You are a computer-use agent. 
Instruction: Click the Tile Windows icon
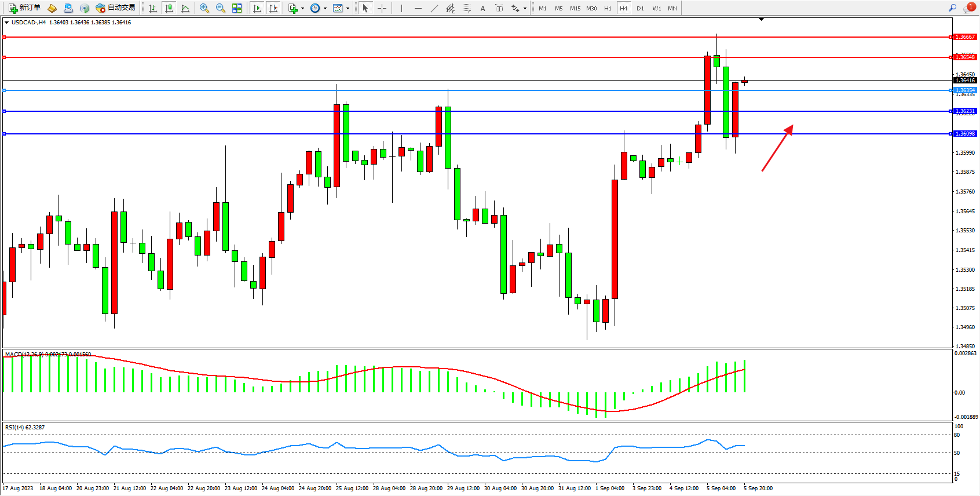click(237, 8)
